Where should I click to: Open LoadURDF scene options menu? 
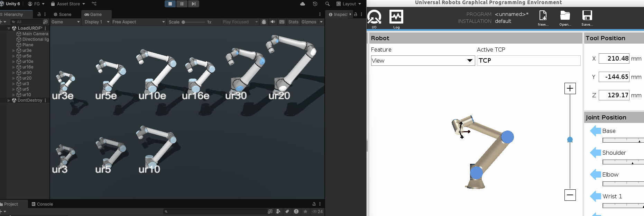tap(45, 28)
